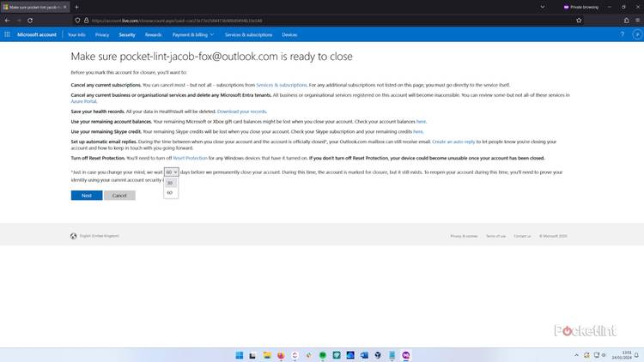
Task: Go back with the browser back arrow
Action: pos(8,20)
